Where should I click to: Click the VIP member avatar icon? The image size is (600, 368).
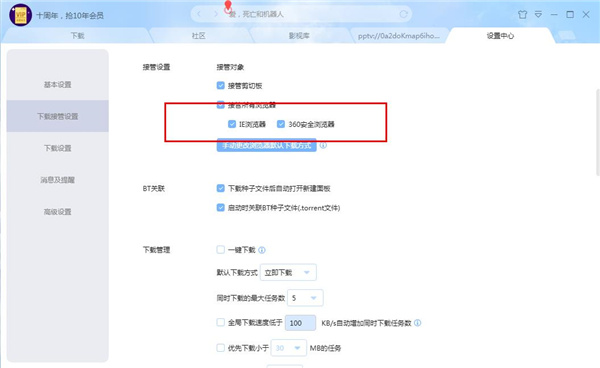click(20, 15)
